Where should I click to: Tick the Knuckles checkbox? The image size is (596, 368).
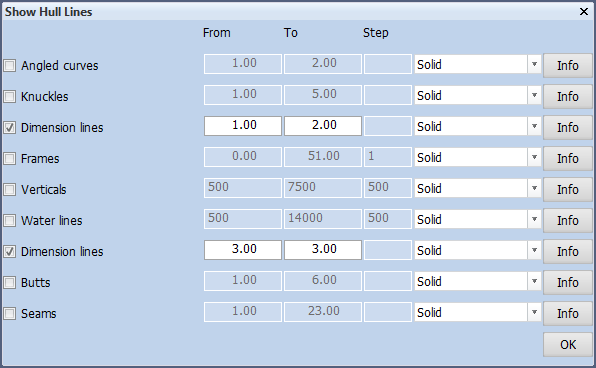10,97
